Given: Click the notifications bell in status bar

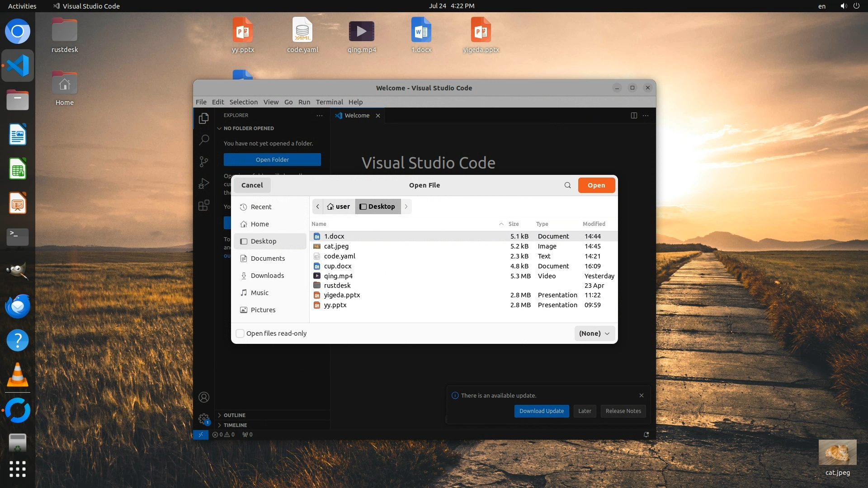Looking at the screenshot, I should point(646,435).
